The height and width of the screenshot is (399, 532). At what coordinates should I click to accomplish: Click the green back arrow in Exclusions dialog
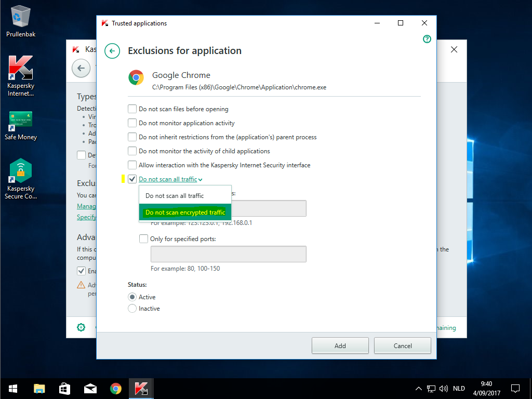pos(112,51)
